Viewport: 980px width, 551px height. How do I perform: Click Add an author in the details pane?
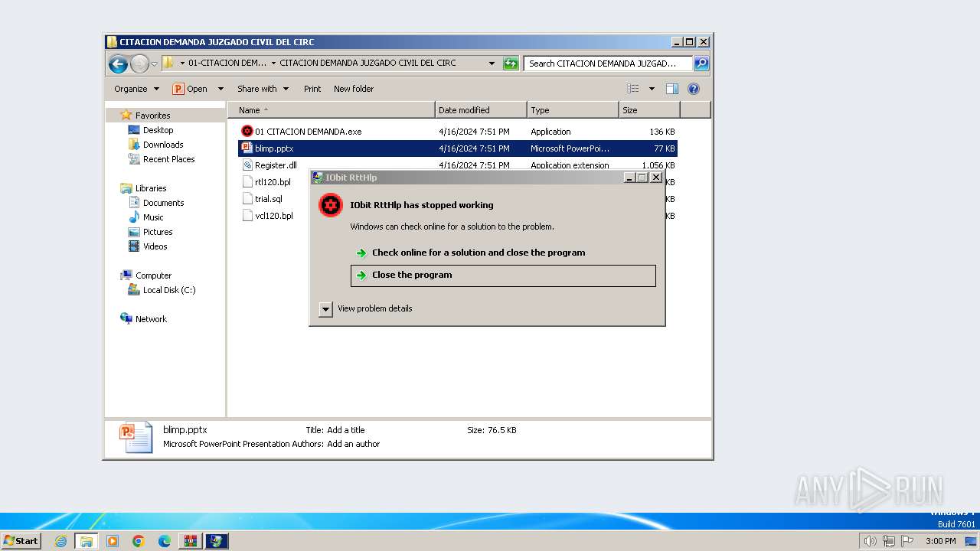[354, 444]
